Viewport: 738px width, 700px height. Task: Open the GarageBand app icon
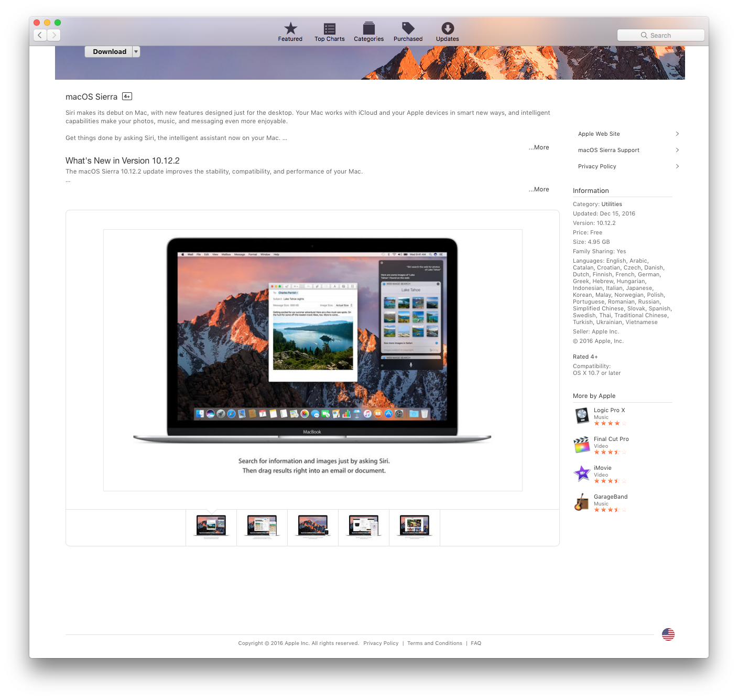[582, 502]
